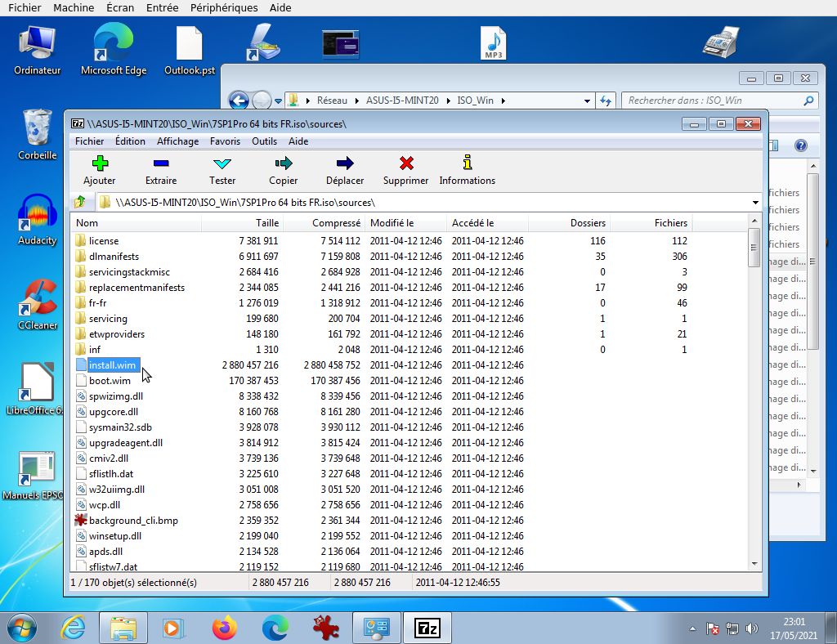
Task: Select the Déplacer (Move) icon
Action: coord(344,169)
